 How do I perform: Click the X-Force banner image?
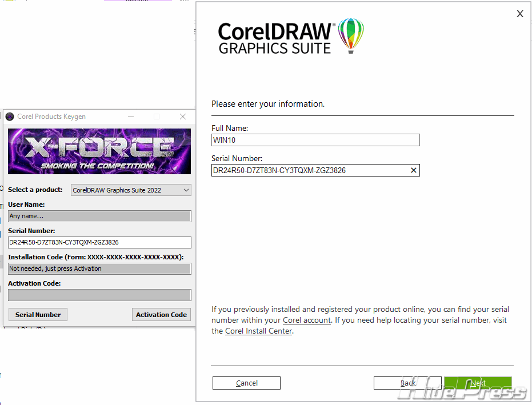point(99,151)
